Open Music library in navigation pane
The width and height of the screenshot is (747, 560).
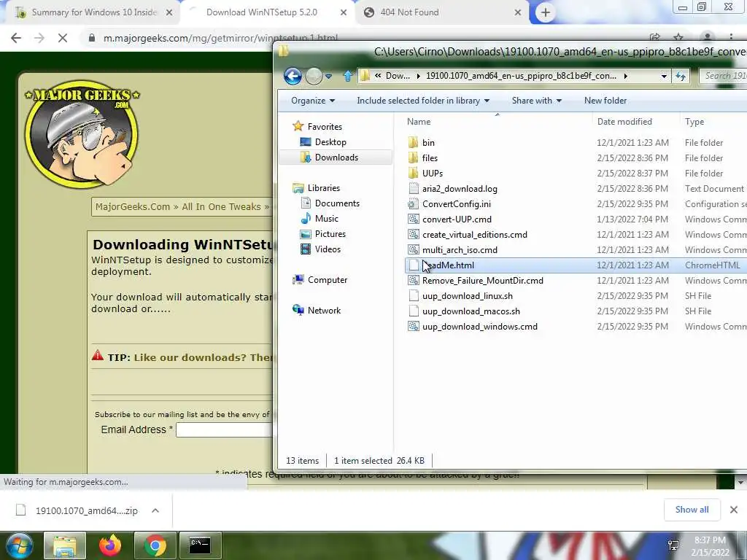pyautogui.click(x=326, y=219)
